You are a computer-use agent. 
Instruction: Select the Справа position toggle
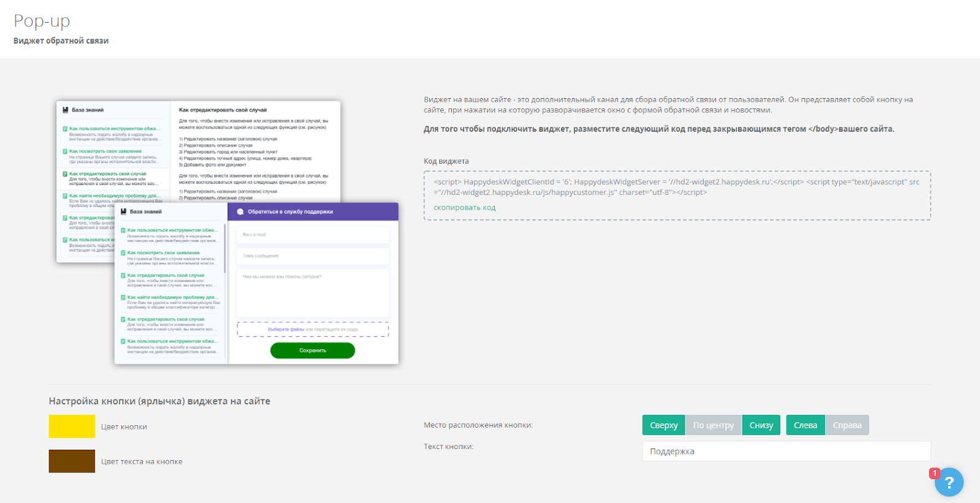pos(847,425)
